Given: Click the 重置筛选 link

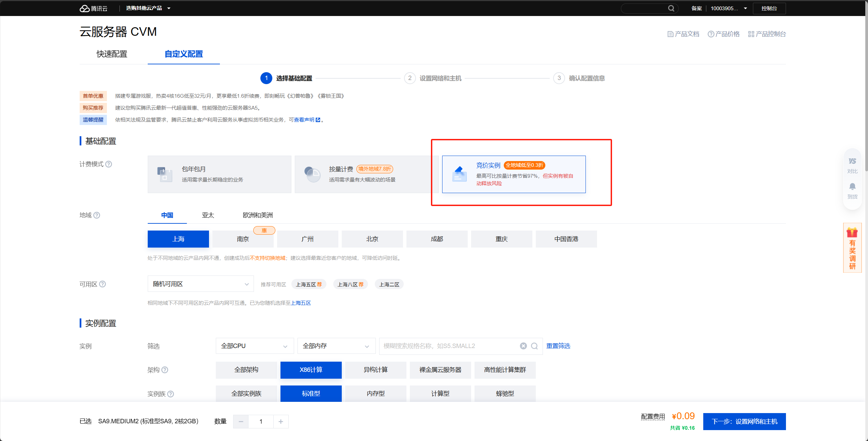Looking at the screenshot, I should 558,346.
